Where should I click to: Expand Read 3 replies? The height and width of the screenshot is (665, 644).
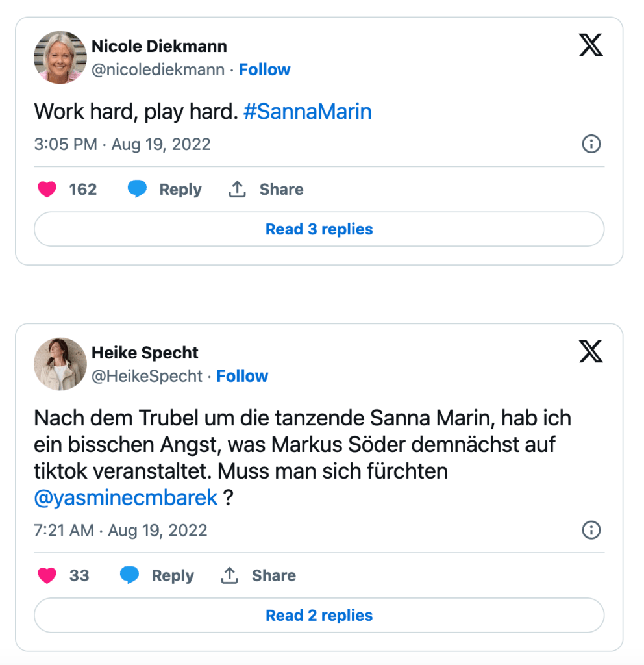tap(319, 229)
